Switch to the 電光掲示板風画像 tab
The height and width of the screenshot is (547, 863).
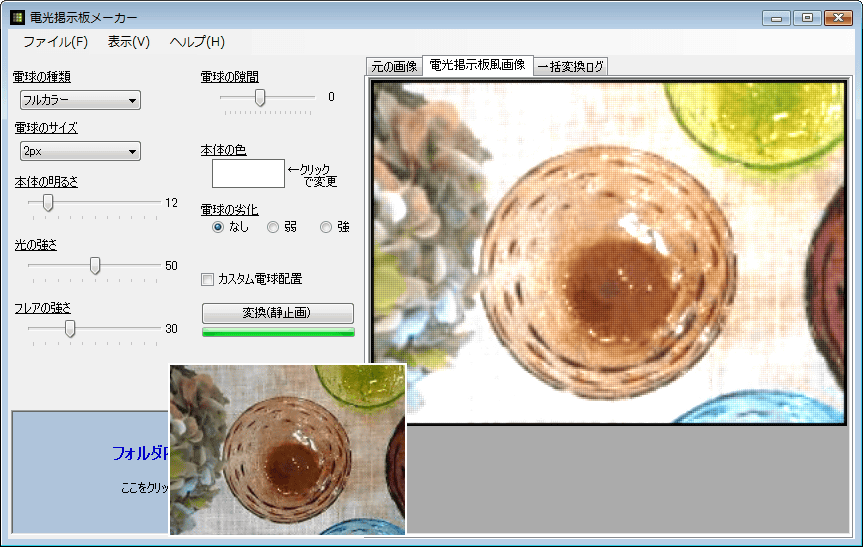click(x=477, y=65)
